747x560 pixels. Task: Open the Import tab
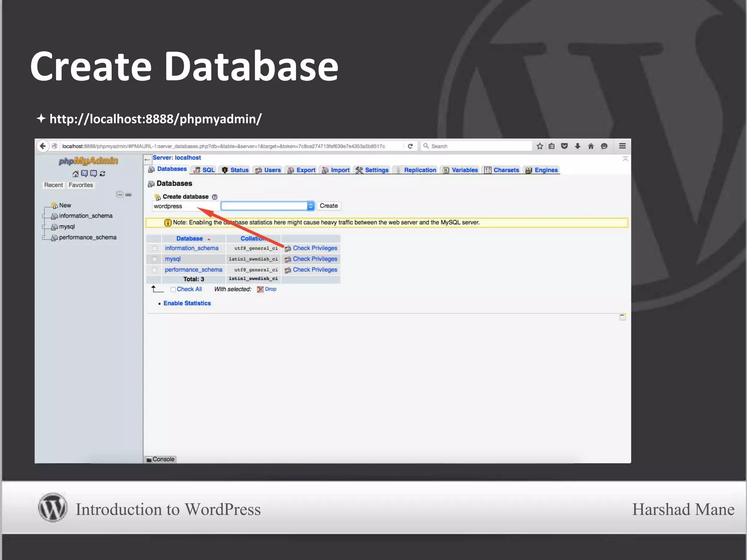(336, 170)
